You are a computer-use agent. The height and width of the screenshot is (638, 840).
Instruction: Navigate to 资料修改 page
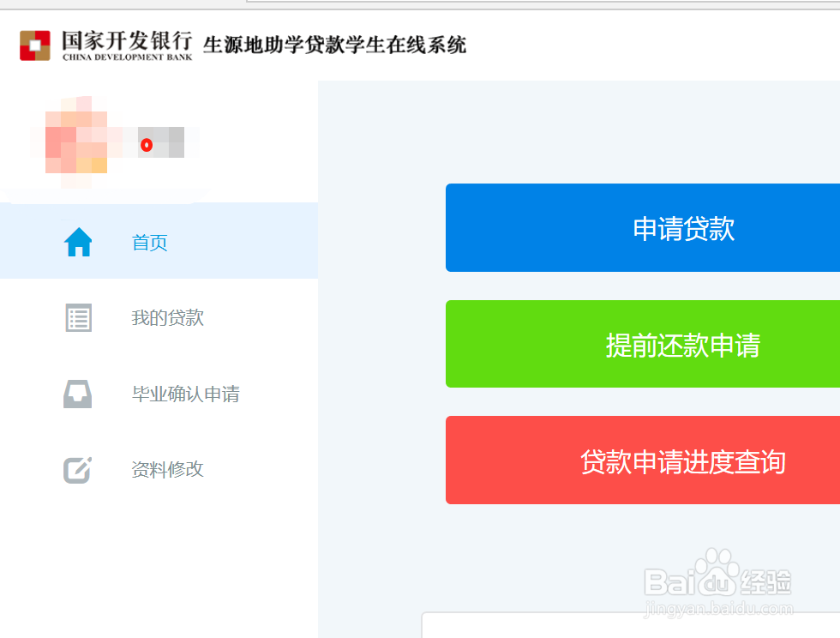tap(167, 469)
